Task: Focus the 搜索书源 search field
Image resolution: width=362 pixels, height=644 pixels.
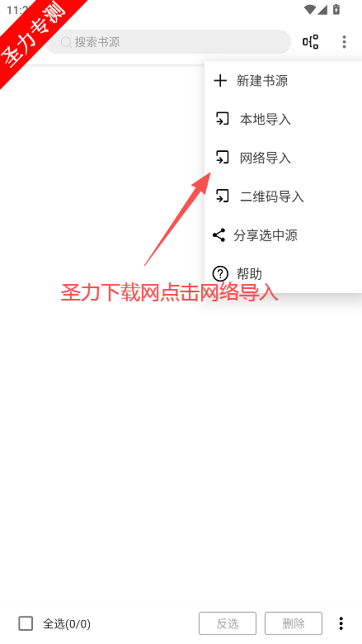Action: (168, 42)
